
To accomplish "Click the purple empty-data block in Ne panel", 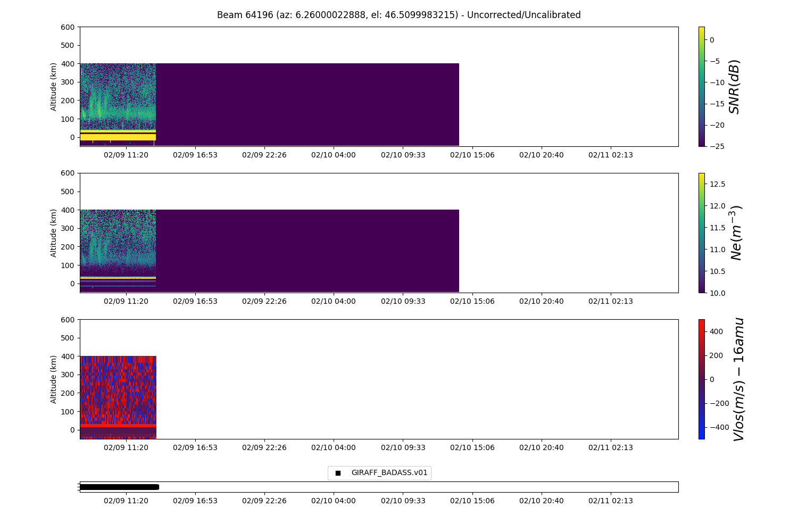I will (x=307, y=251).
